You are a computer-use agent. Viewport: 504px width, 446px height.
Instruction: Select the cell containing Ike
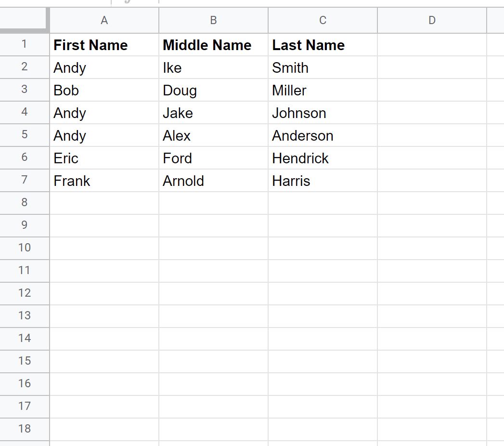tap(213, 67)
